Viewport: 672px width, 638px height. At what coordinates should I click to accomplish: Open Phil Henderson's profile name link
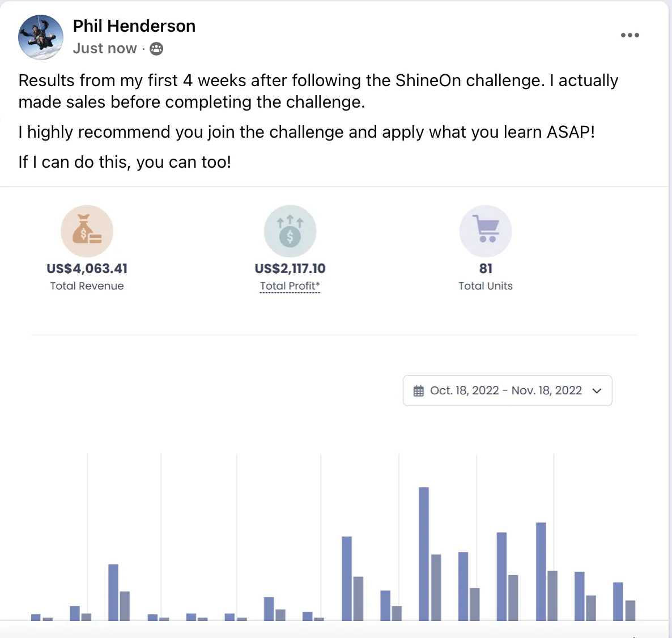coord(134,25)
